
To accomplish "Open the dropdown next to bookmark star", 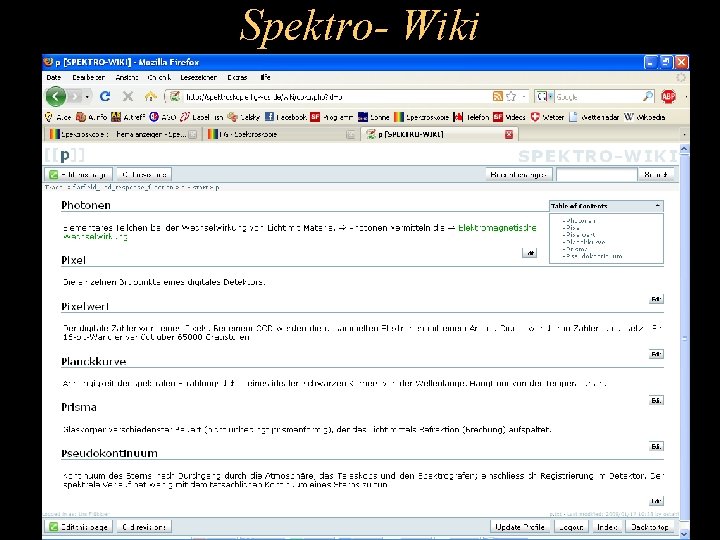I will [x=523, y=96].
